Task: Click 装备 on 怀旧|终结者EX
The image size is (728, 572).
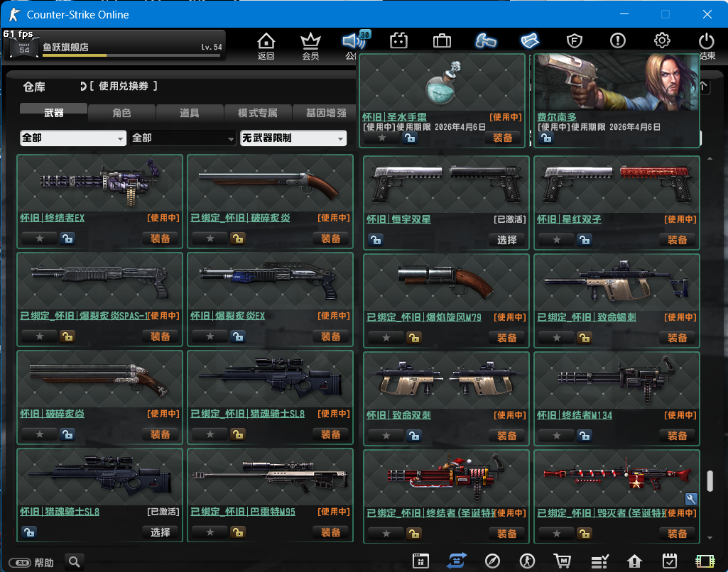Action: click(161, 238)
